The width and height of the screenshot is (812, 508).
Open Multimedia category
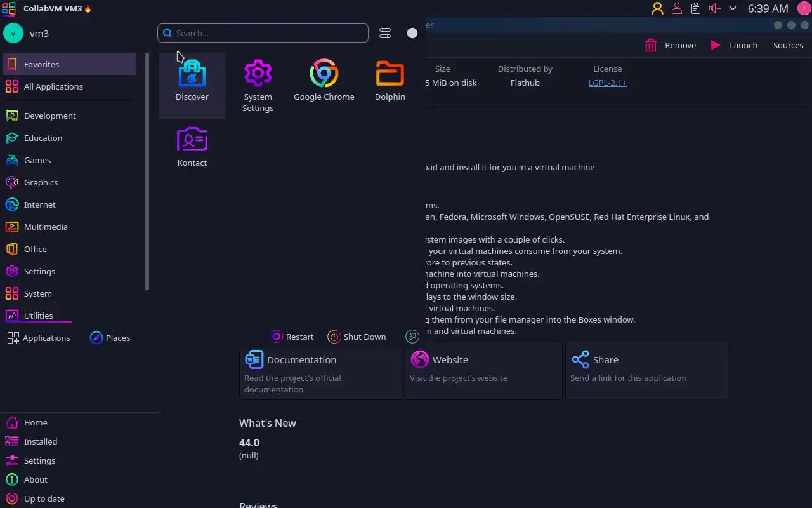pos(70,227)
